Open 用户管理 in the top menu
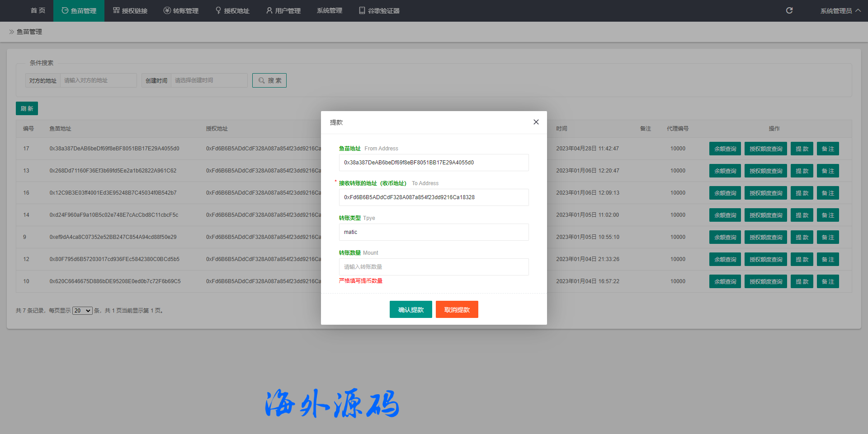Image resolution: width=868 pixels, height=434 pixels. point(283,11)
